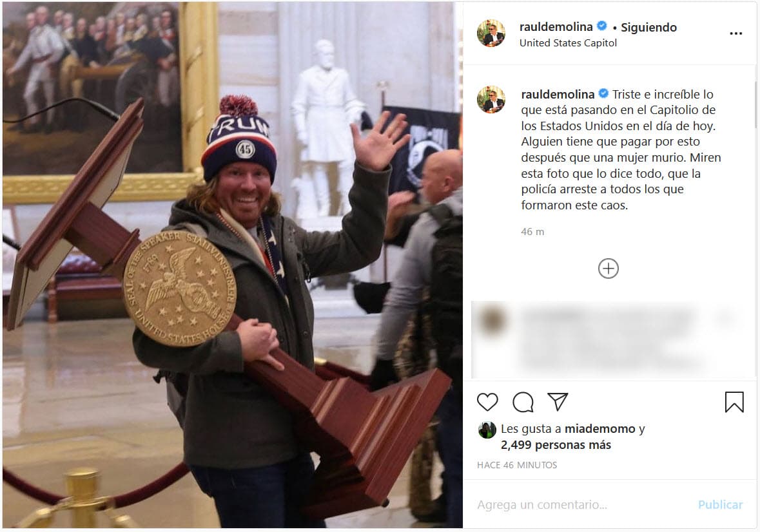Click miademomo small avatar near likes

(x=487, y=430)
